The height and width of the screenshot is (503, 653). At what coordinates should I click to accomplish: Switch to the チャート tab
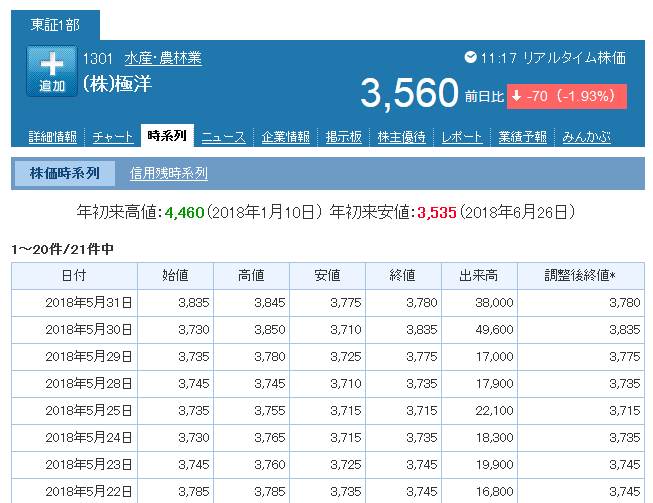(113, 137)
